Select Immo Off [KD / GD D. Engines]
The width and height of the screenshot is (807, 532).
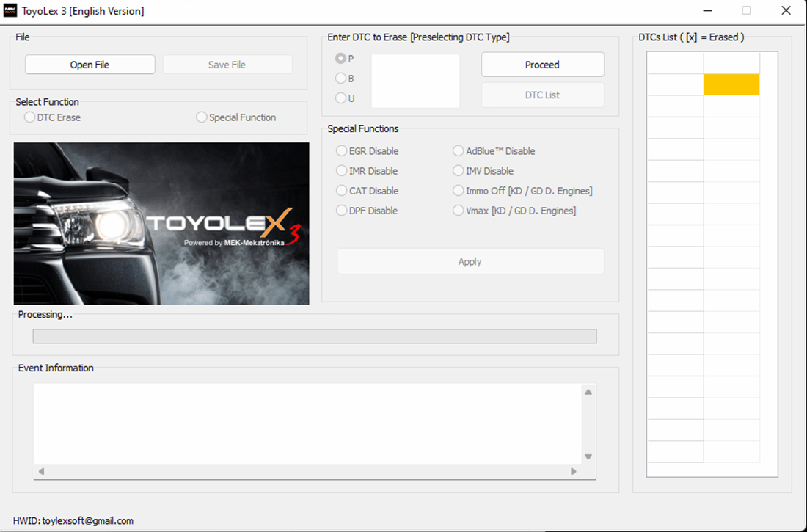(459, 191)
